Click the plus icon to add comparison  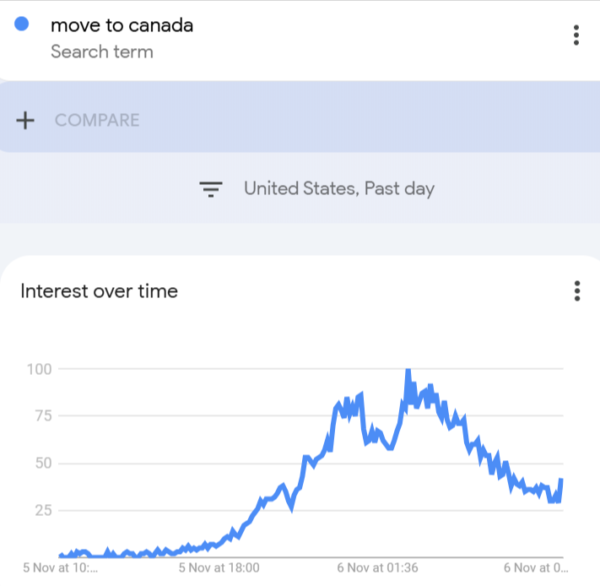coord(25,121)
